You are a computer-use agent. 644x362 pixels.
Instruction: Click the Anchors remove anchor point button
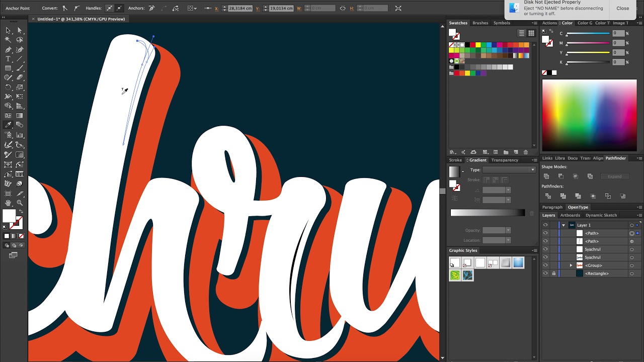click(151, 9)
